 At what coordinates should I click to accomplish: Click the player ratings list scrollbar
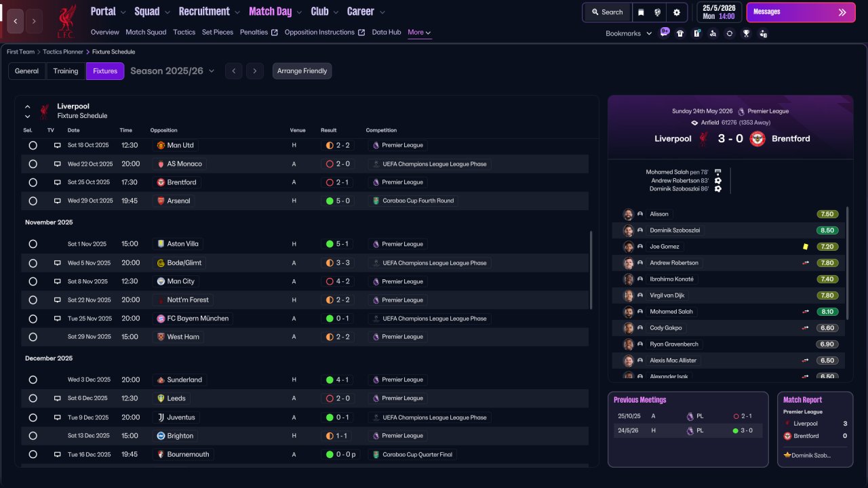(847, 263)
